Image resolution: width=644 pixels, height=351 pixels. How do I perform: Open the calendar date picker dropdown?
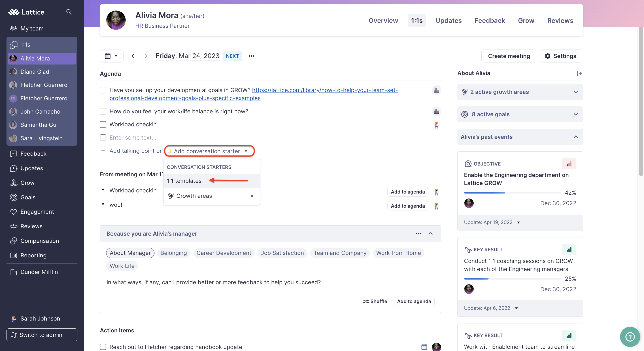(111, 56)
